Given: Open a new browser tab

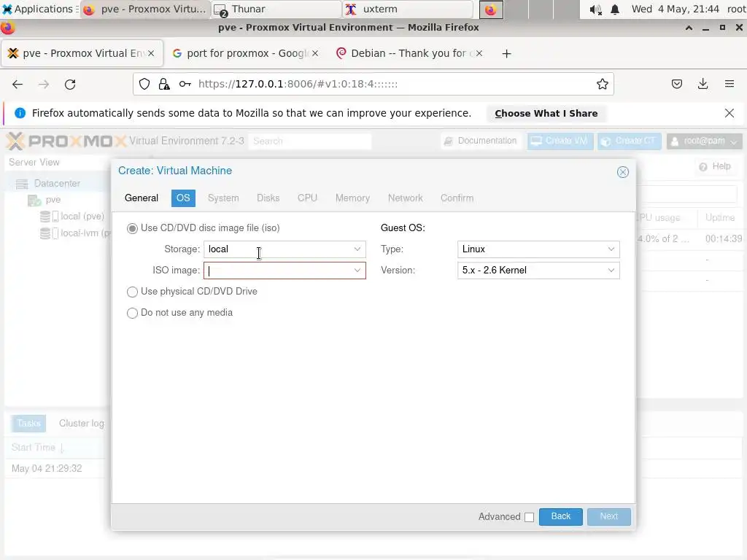Looking at the screenshot, I should [x=506, y=54].
